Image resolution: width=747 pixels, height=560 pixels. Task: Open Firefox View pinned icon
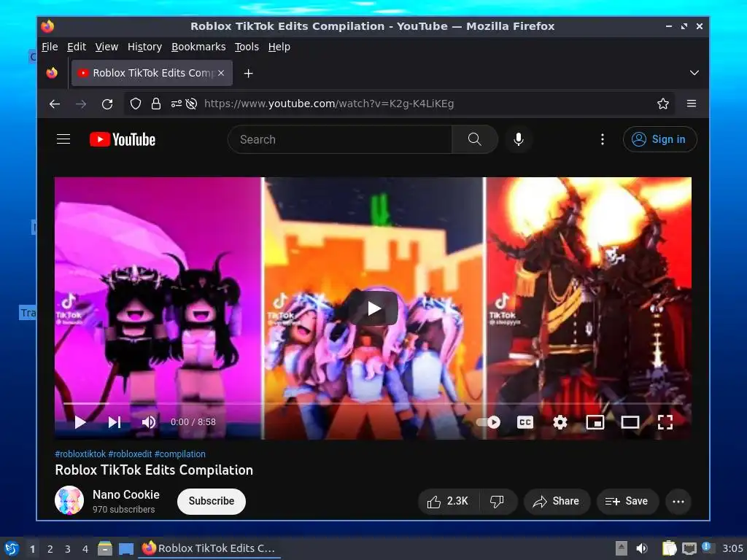tap(52, 73)
